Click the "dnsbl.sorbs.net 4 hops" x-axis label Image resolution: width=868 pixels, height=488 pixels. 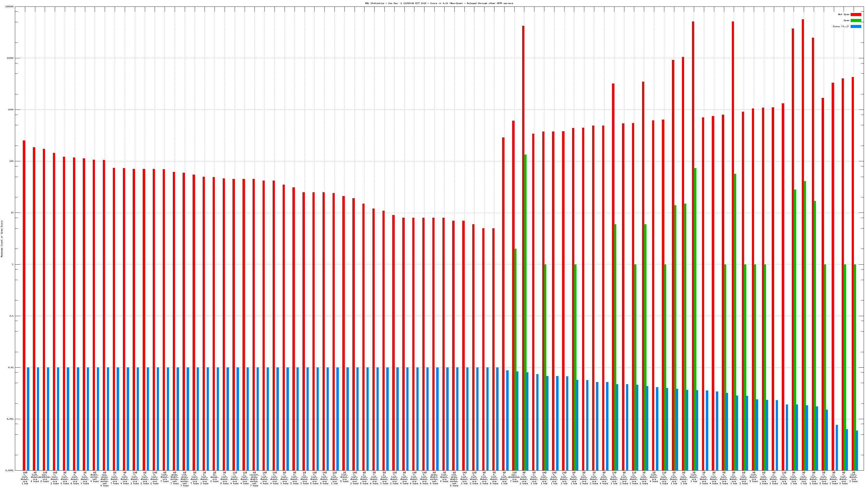click(x=95, y=477)
